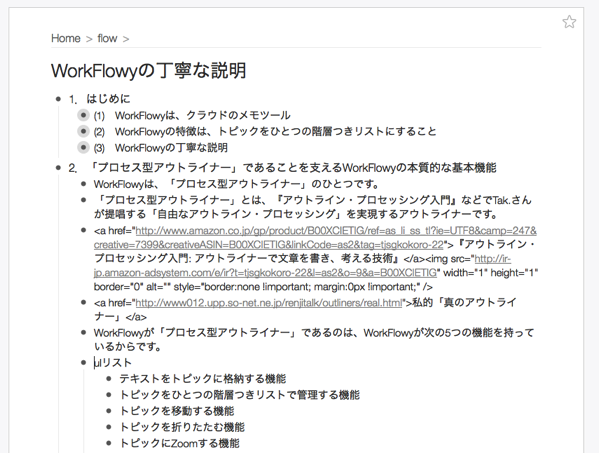Click the ulリスト item text
The height and width of the screenshot is (453, 599).
[x=113, y=362]
